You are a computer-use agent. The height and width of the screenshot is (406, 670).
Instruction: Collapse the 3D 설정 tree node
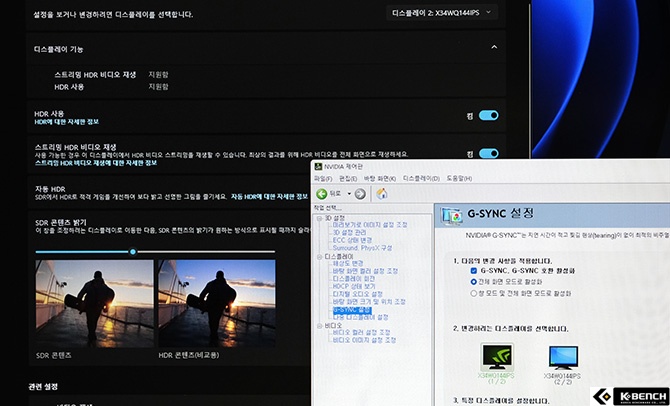[319, 218]
